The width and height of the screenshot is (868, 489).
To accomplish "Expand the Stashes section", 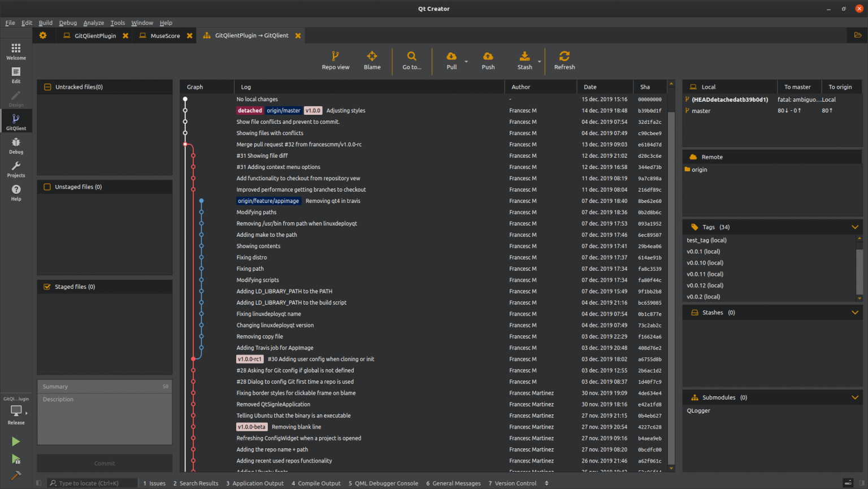I will coord(855,312).
